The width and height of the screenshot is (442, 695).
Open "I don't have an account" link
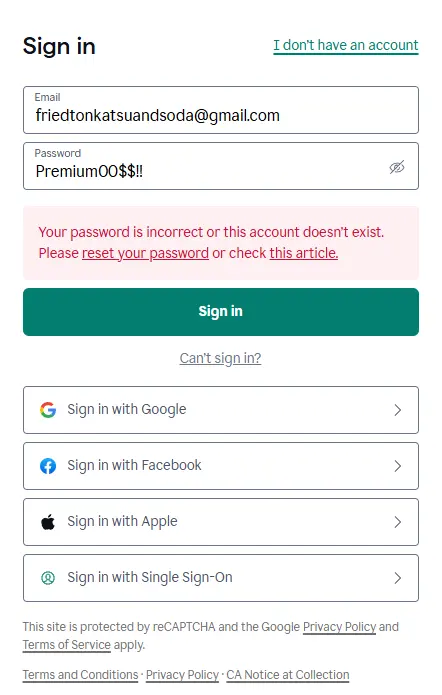346,45
